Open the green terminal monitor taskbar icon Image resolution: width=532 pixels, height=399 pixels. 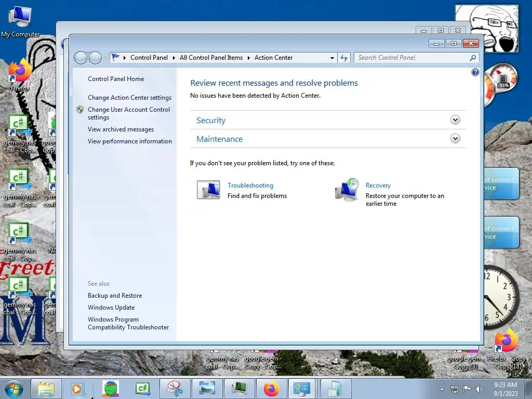click(x=239, y=389)
